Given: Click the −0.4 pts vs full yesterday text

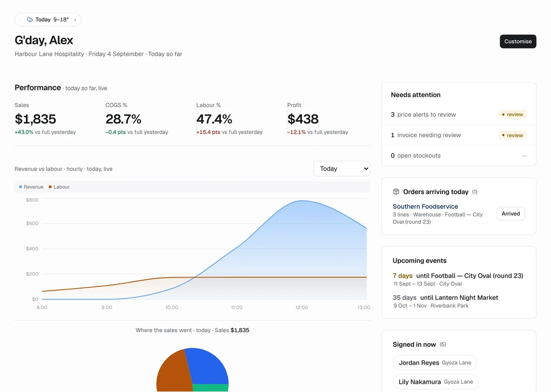Looking at the screenshot, I should pos(137,132).
